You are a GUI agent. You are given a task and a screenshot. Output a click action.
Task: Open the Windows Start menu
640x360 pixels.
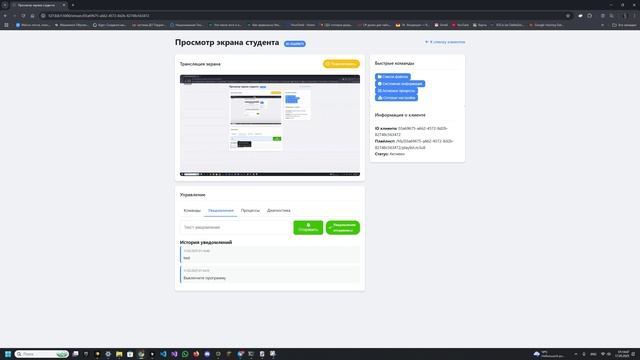tap(8, 354)
